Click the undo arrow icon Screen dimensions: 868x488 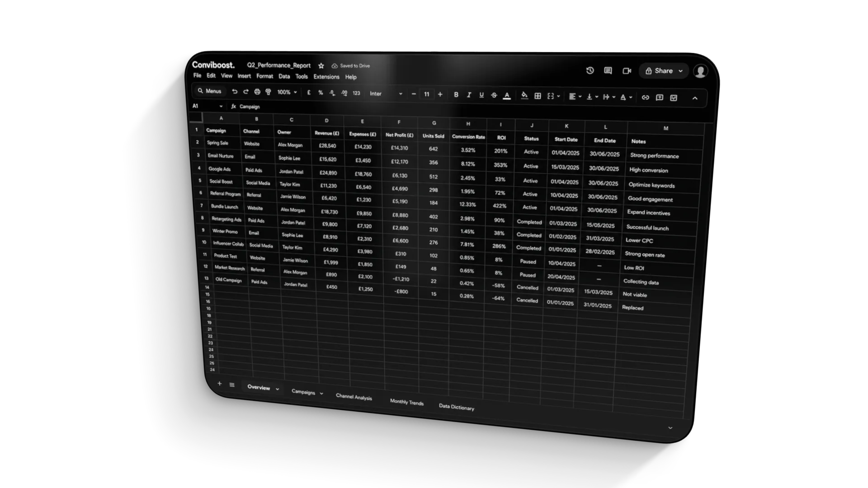click(234, 92)
